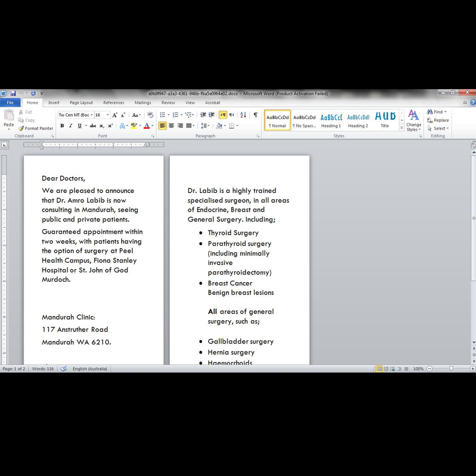This screenshot has width=476, height=476.
Task: Switch to Web Layout view
Action: (393, 369)
